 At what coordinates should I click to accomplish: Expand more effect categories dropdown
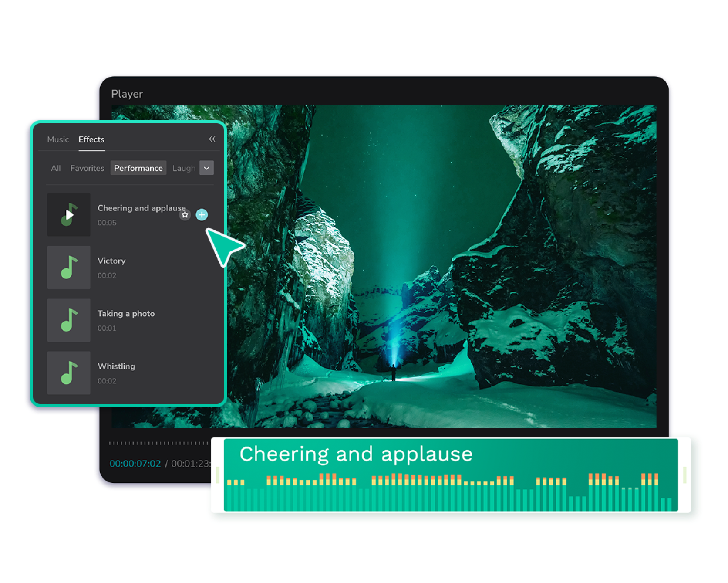click(206, 168)
